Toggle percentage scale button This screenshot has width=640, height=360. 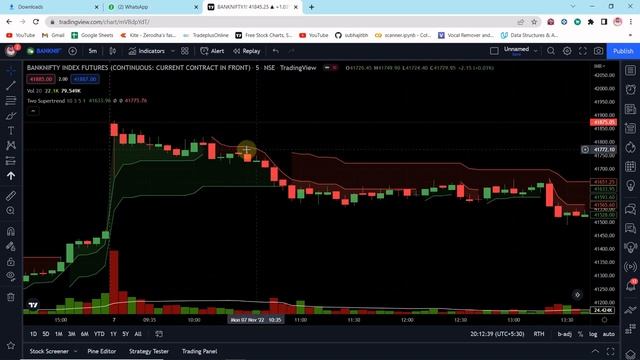pos(580,334)
